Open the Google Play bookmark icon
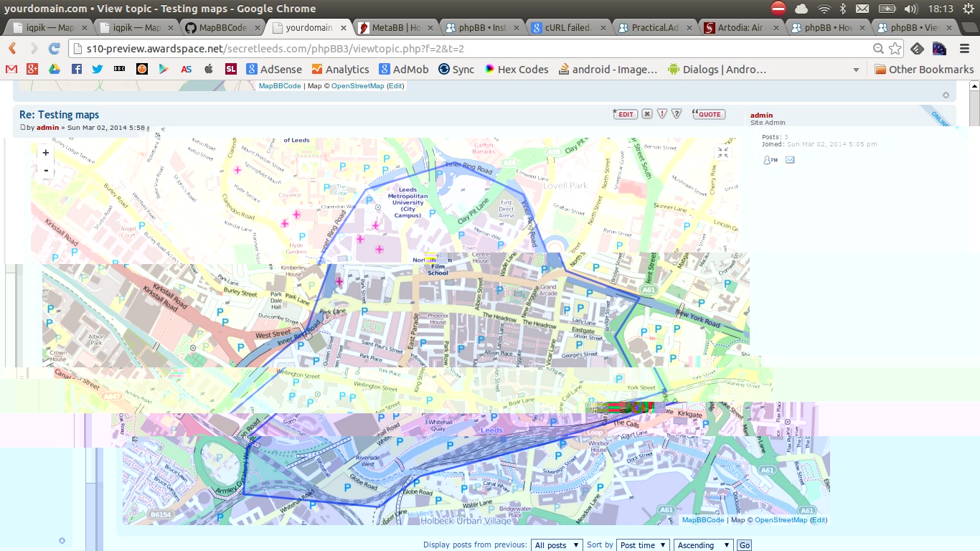This screenshot has height=551, width=980. 164,70
